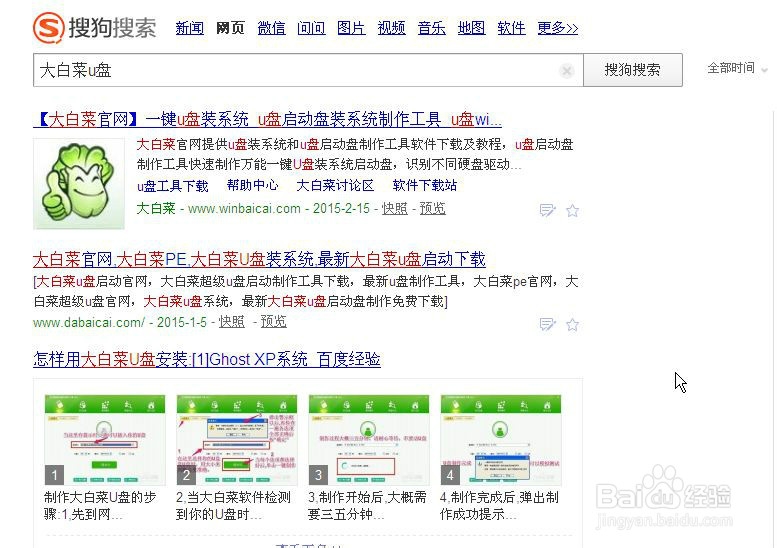777x548 pixels.
Task: Click the step 2 tutorial thumbnail
Action: (237, 440)
